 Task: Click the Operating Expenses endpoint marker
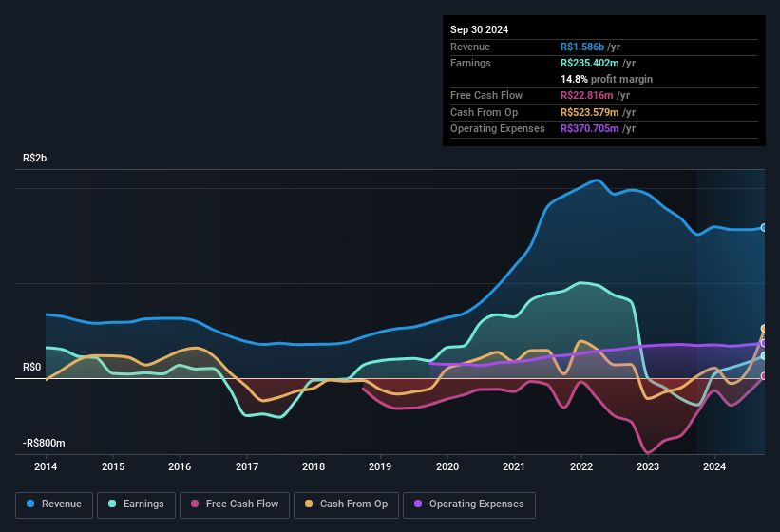(764, 343)
